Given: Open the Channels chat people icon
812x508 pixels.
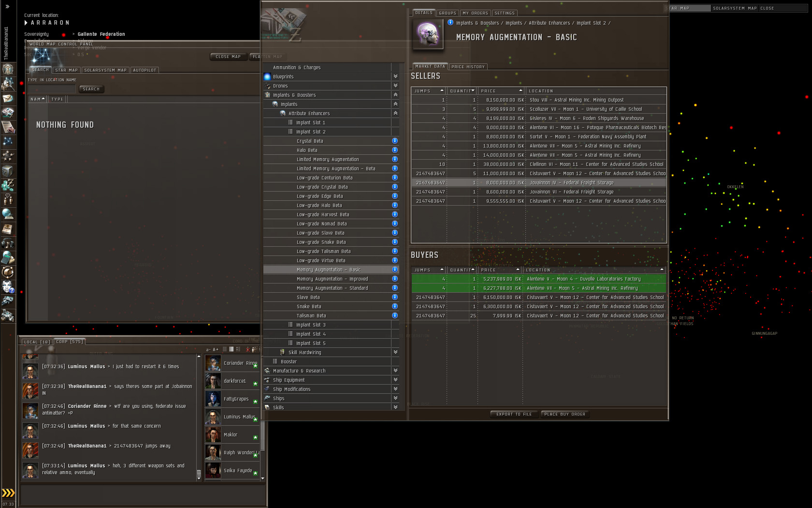Looking at the screenshot, I should 8,200.
